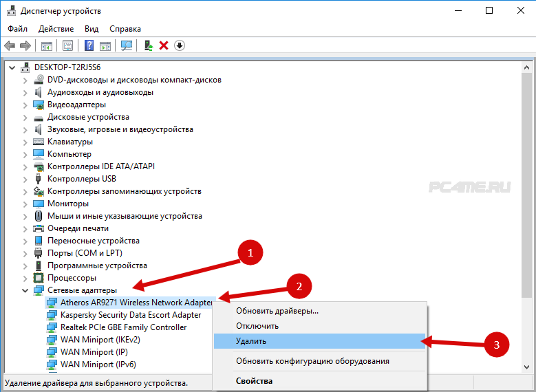The height and width of the screenshot is (392, 536).
Task: Click the Kaspersky Security adapter icon
Action: tap(52, 315)
